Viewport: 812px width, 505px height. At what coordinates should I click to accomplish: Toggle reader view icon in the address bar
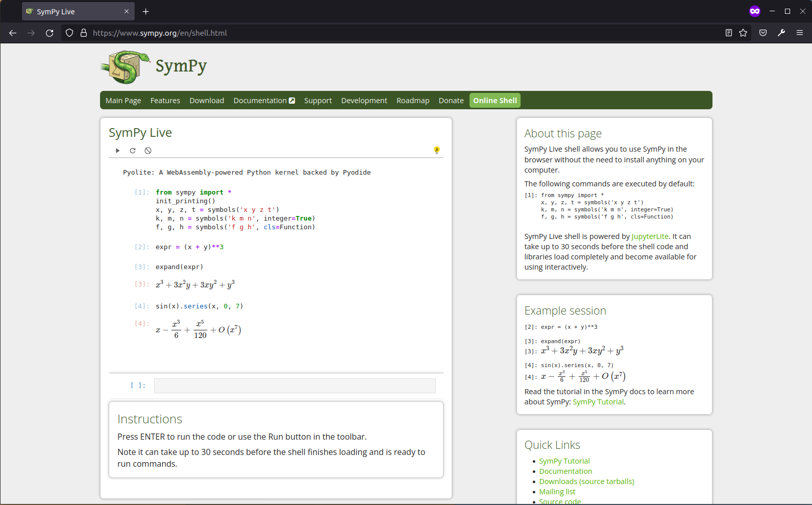coord(729,33)
